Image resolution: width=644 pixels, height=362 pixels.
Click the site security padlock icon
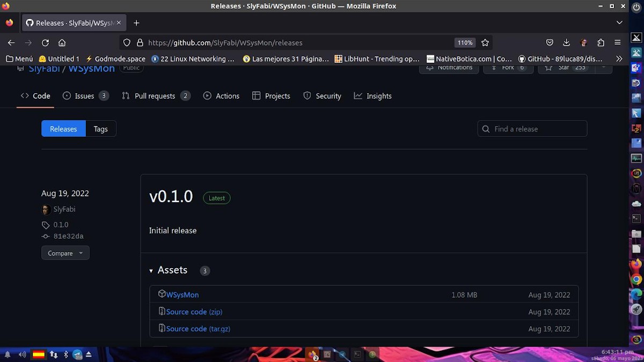coord(140,42)
